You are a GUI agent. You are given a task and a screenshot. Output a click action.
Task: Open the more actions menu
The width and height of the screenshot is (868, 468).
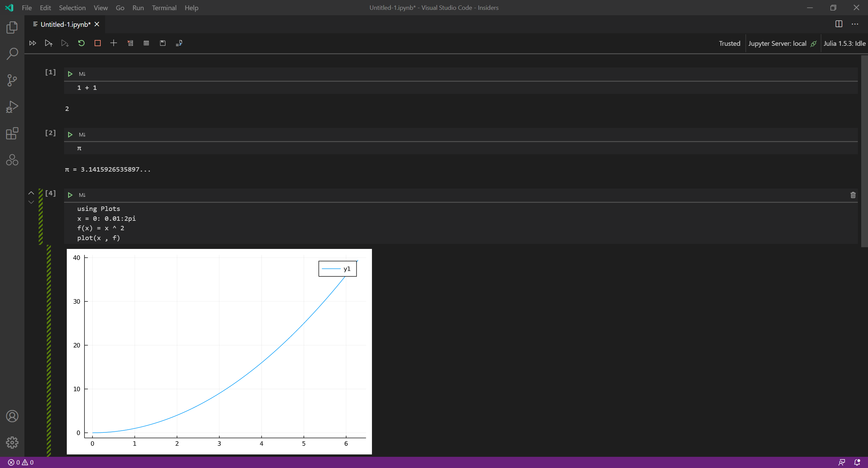click(x=855, y=24)
